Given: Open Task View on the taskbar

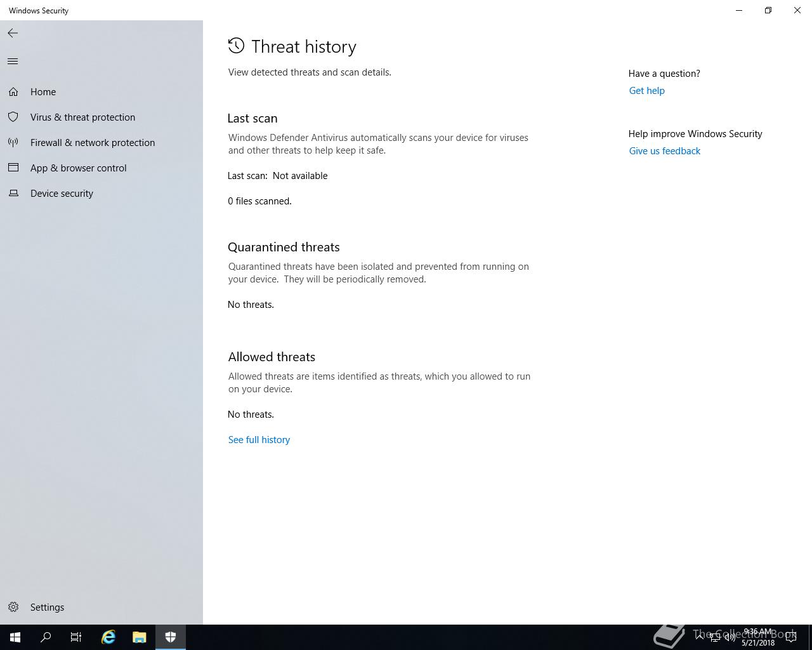Looking at the screenshot, I should (76, 637).
